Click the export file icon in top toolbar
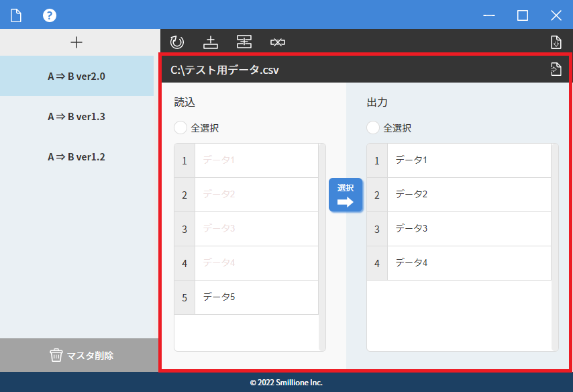The height and width of the screenshot is (392, 573). pyautogui.click(x=556, y=42)
